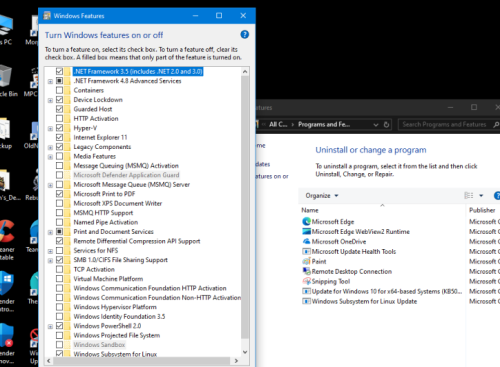Screen dimensions: 500x367
Task: Check the TCP Activation checkbox
Action: coord(59,269)
